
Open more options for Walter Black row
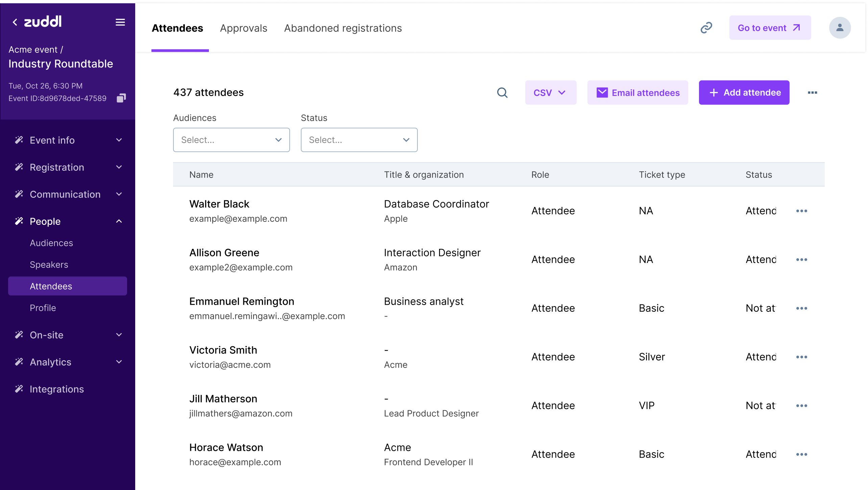pyautogui.click(x=801, y=211)
